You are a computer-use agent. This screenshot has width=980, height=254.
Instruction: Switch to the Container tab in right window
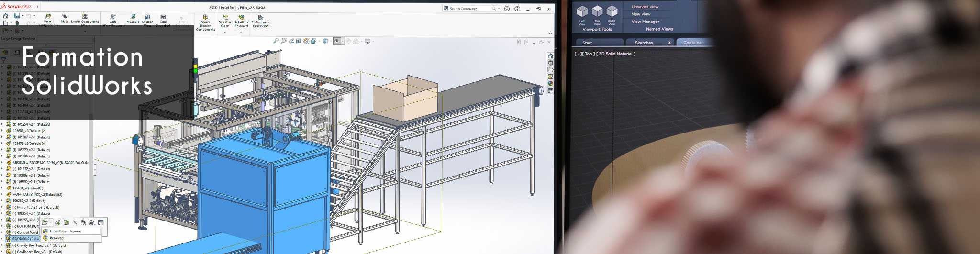point(693,43)
